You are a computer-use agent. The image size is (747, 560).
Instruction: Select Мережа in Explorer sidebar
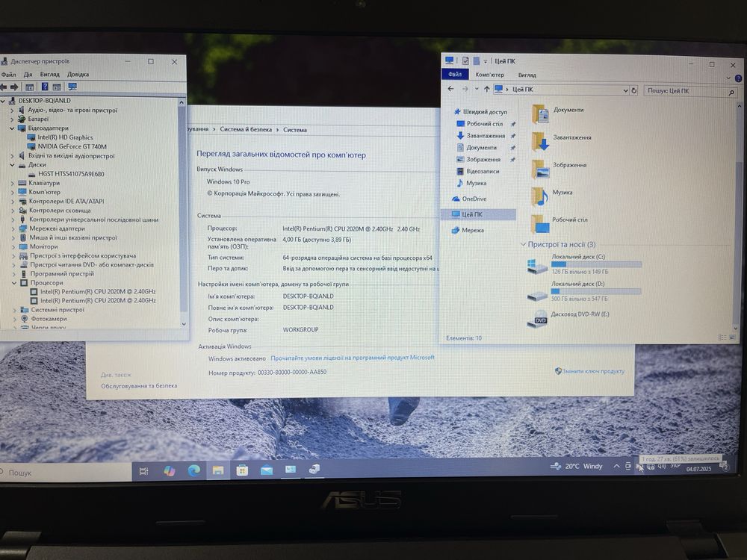[468, 230]
